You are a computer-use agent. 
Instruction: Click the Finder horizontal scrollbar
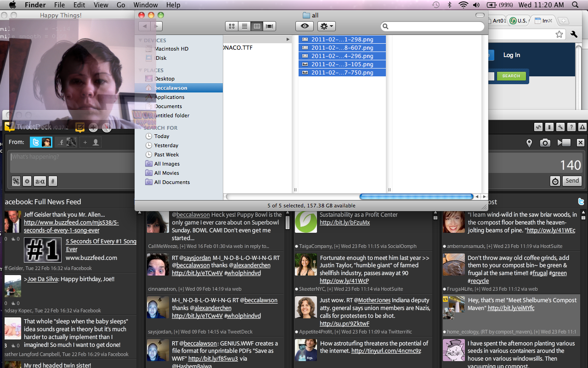[x=416, y=196]
